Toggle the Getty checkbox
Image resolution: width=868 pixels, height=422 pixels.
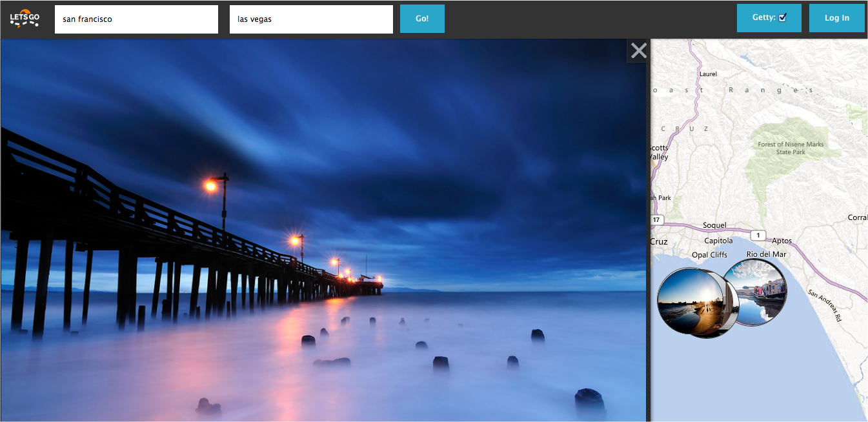tap(783, 18)
